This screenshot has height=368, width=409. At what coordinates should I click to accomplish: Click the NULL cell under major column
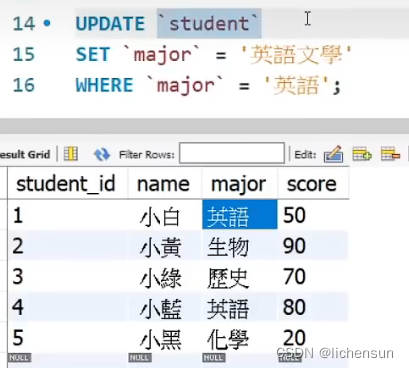214,358
